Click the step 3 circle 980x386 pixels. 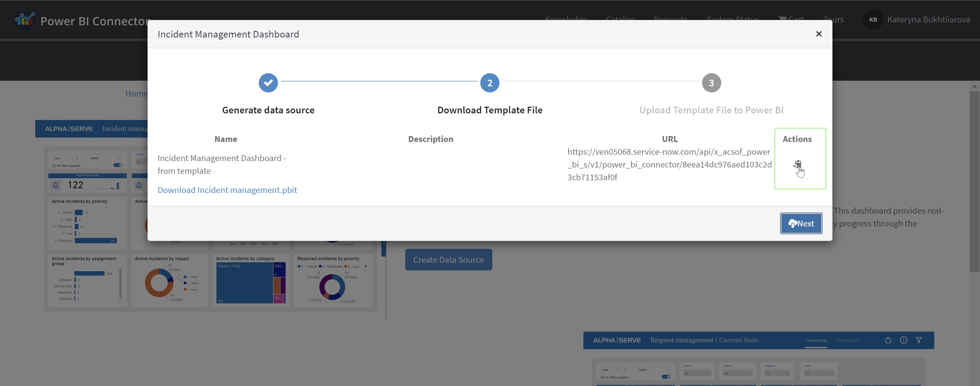point(711,83)
